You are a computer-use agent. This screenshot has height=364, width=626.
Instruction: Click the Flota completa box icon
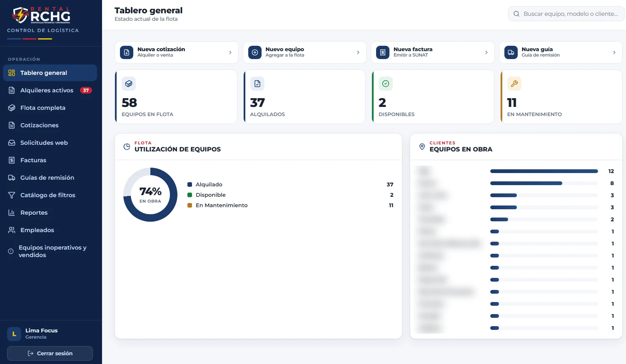coord(12,108)
